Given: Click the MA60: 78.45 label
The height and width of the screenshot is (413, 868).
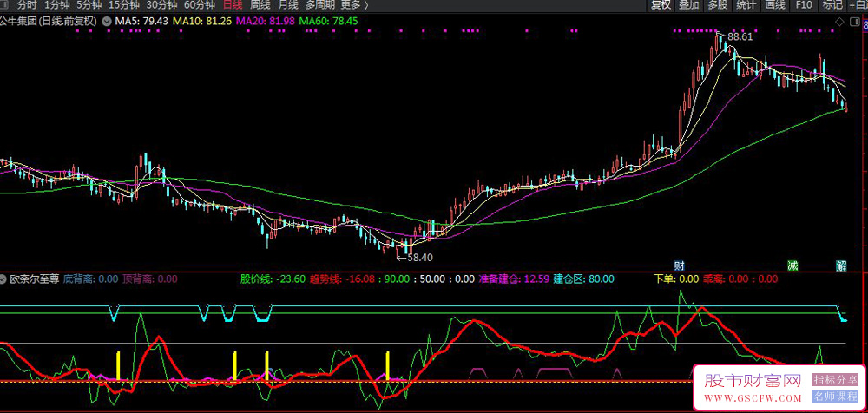Looking at the screenshot, I should [328, 22].
